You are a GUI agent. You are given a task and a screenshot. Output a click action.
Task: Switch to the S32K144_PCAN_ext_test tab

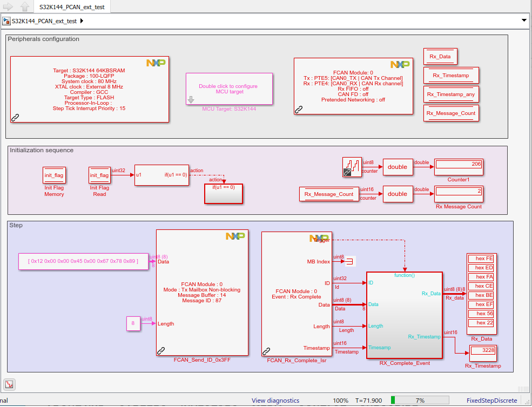coord(72,8)
